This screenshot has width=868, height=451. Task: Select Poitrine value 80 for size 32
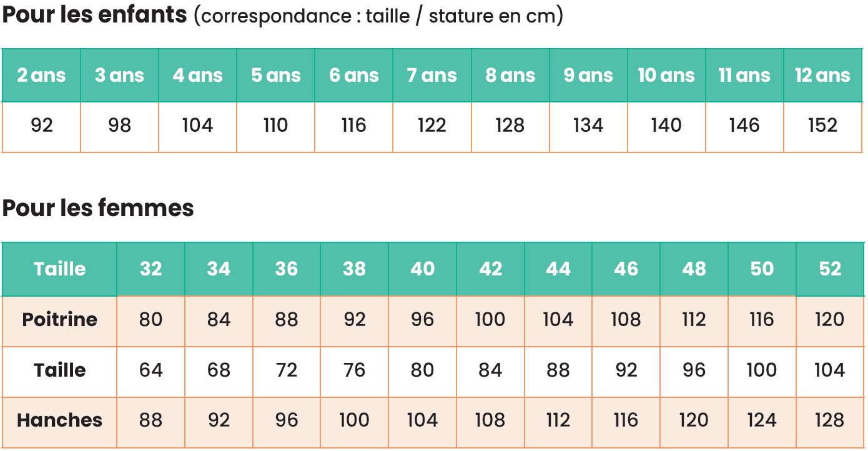click(150, 320)
